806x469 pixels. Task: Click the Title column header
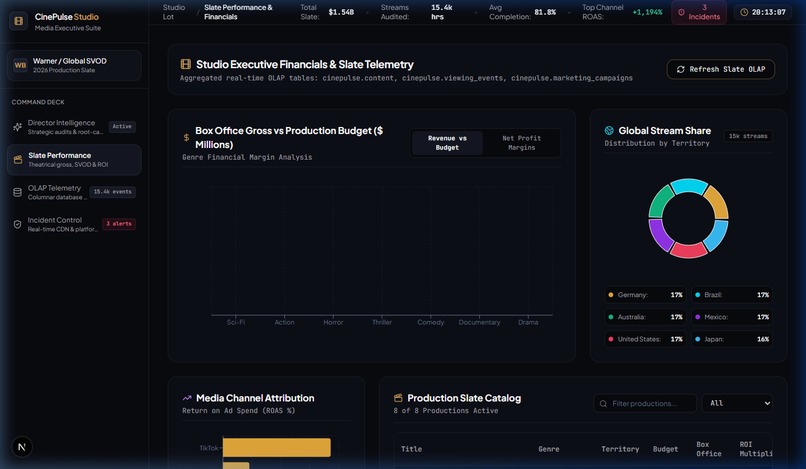[x=411, y=449]
